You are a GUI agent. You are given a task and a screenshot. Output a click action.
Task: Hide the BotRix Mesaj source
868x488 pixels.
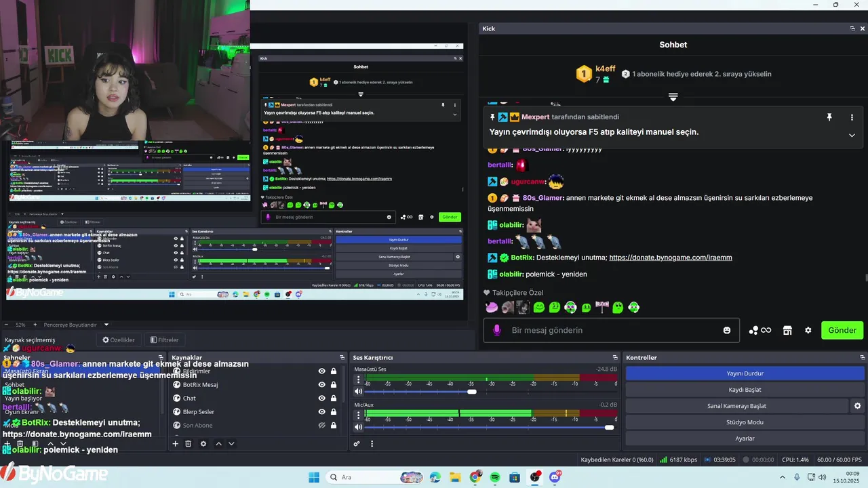click(x=322, y=384)
